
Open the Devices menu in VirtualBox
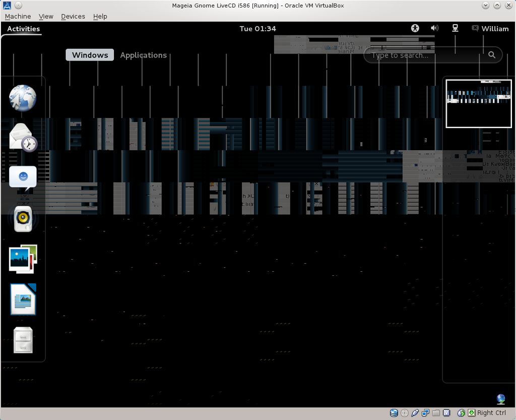tap(73, 16)
